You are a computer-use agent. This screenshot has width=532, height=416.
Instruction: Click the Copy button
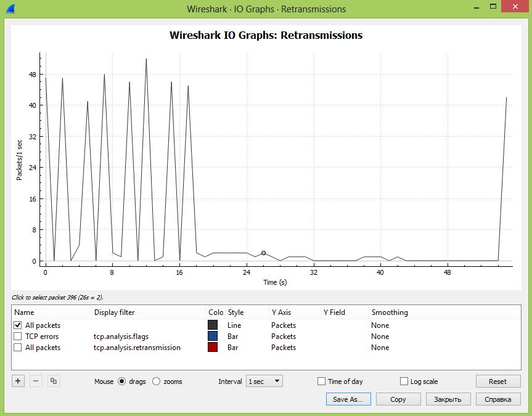[398, 399]
